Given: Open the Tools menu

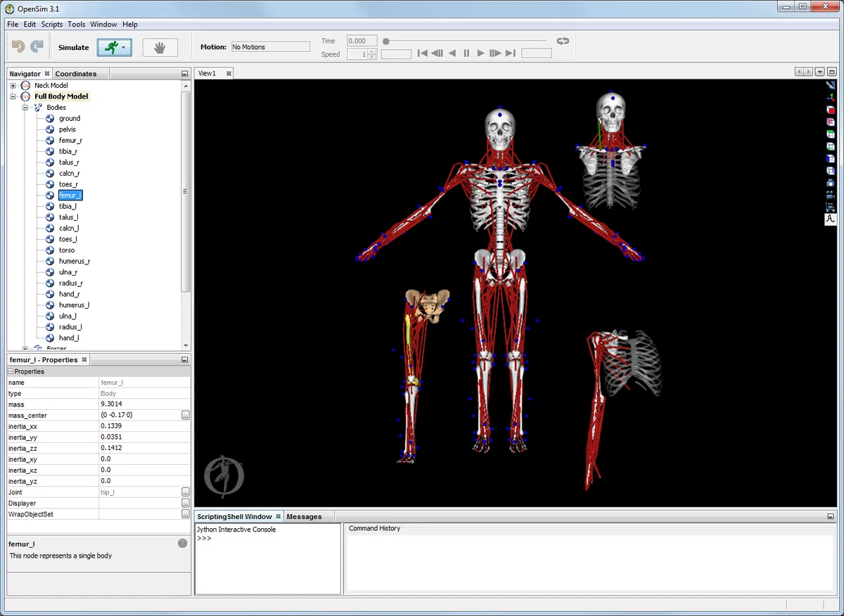Looking at the screenshot, I should 77,24.
